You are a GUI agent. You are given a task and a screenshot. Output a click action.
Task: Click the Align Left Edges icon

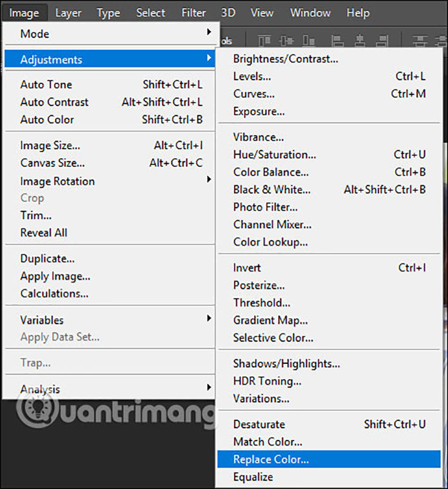point(338,40)
